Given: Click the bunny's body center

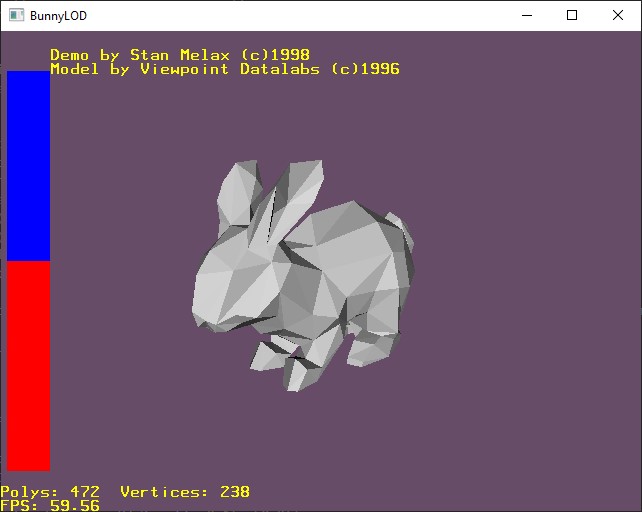Looking at the screenshot, I should (336, 262).
